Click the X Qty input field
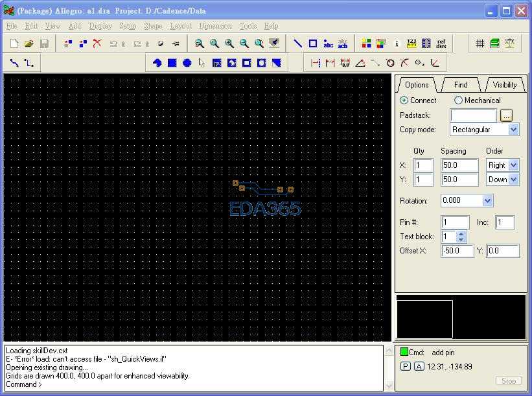The height and width of the screenshot is (396, 532). coord(423,165)
